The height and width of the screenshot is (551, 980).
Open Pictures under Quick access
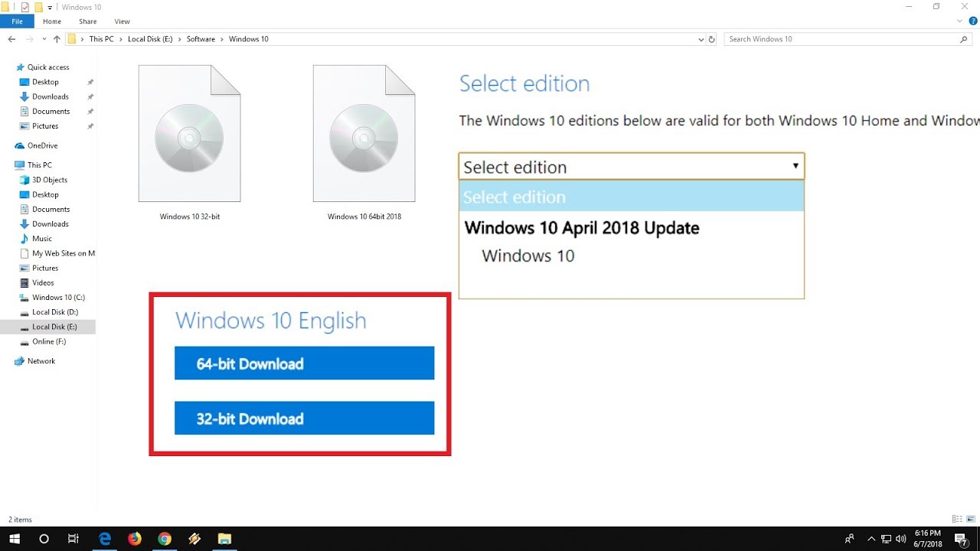click(45, 126)
